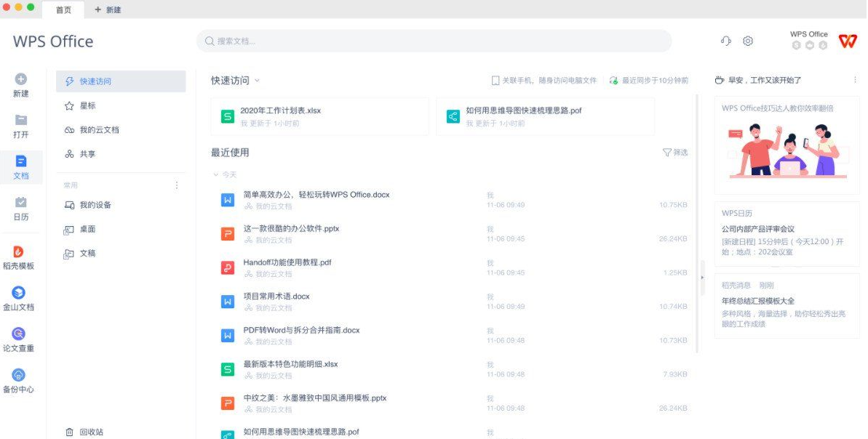Select 快速访问 in the navigation list

tap(121, 81)
